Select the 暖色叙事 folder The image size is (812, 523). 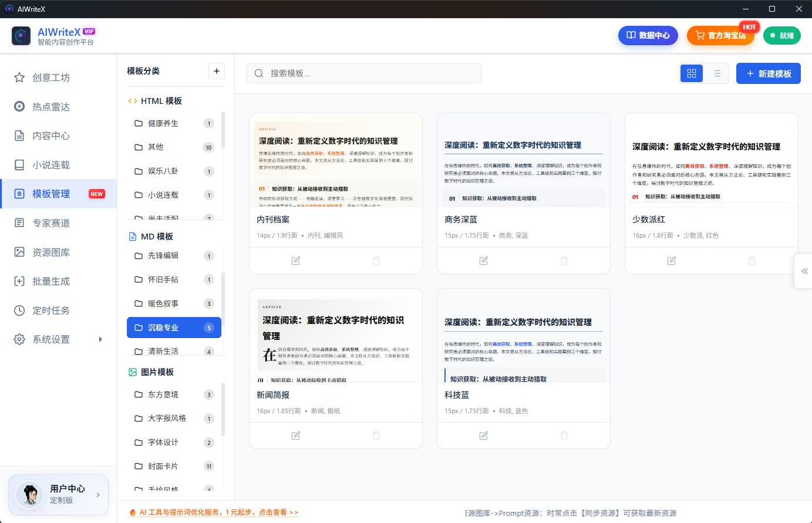click(x=174, y=303)
